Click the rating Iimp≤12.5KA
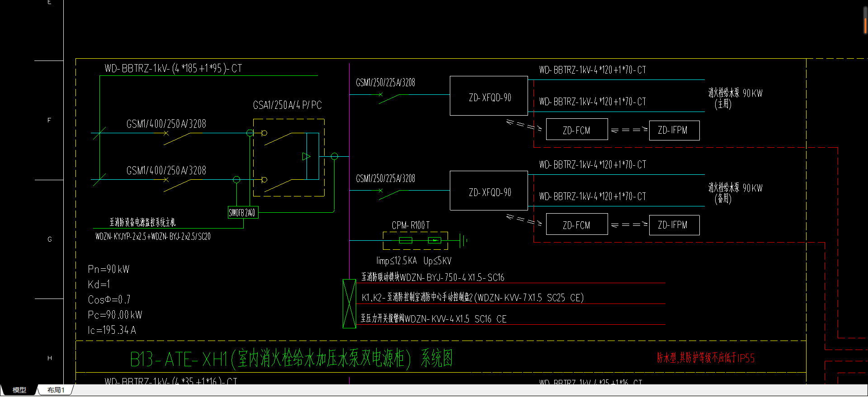 pos(396,261)
